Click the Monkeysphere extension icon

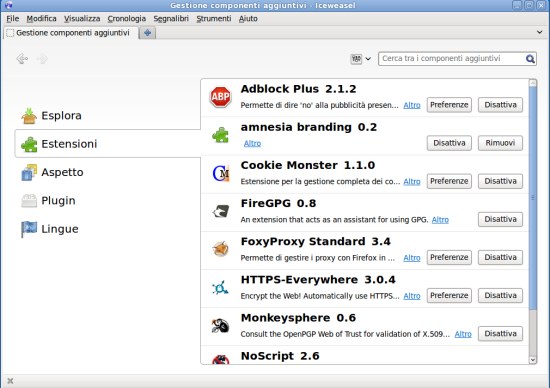pyautogui.click(x=220, y=326)
